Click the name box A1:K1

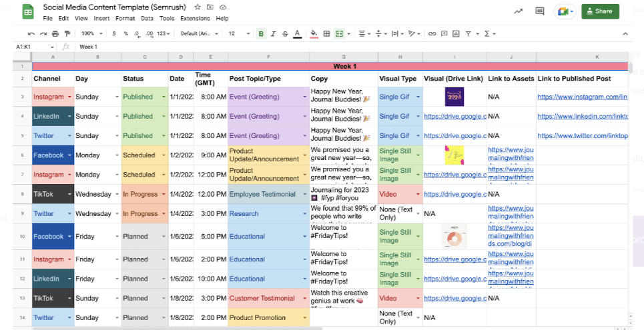(x=35, y=47)
